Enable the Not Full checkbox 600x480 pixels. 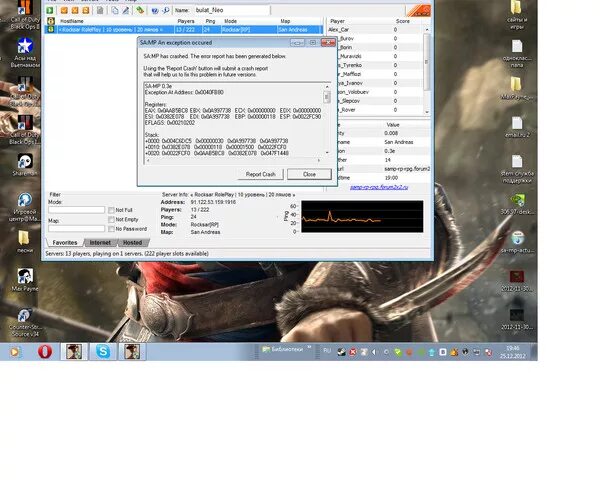click(111, 210)
